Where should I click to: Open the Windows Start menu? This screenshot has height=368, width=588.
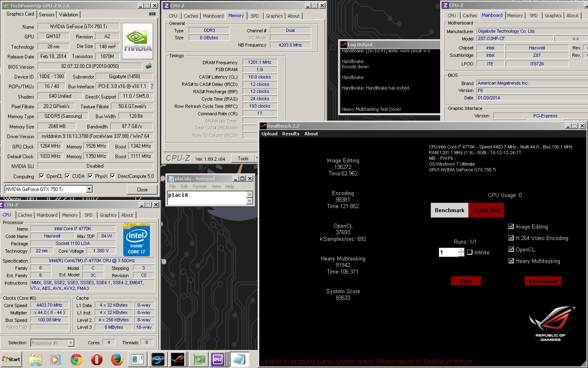(11, 359)
